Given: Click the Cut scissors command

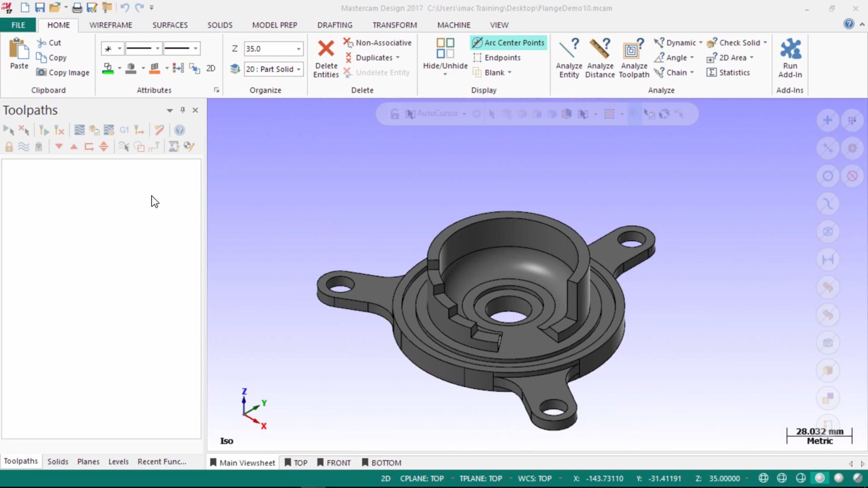Looking at the screenshot, I should click(49, 42).
